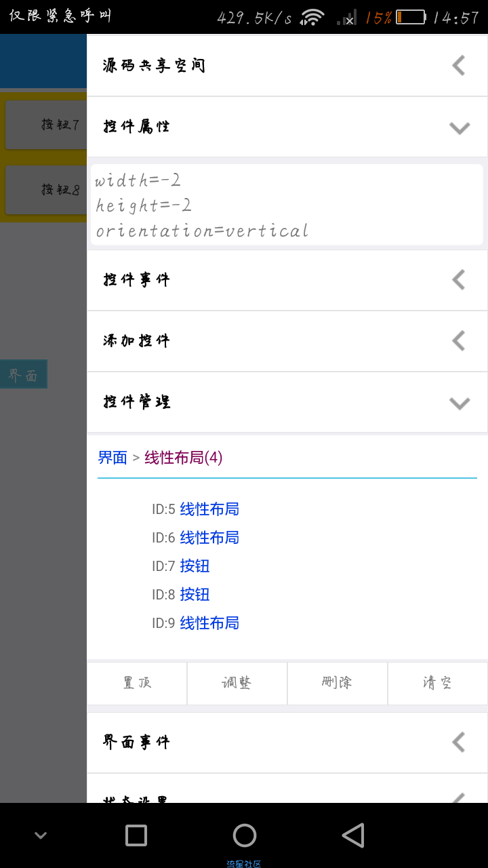Tap the dimmed 按钮7 preview button

(46, 125)
